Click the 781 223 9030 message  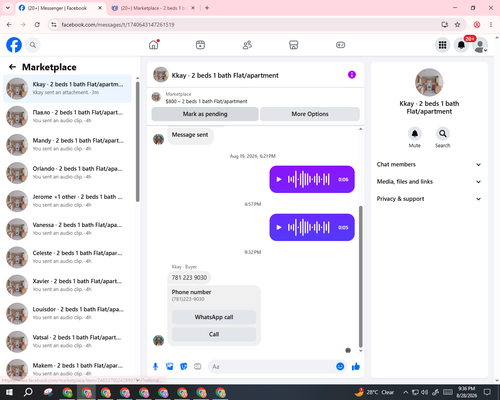(189, 277)
